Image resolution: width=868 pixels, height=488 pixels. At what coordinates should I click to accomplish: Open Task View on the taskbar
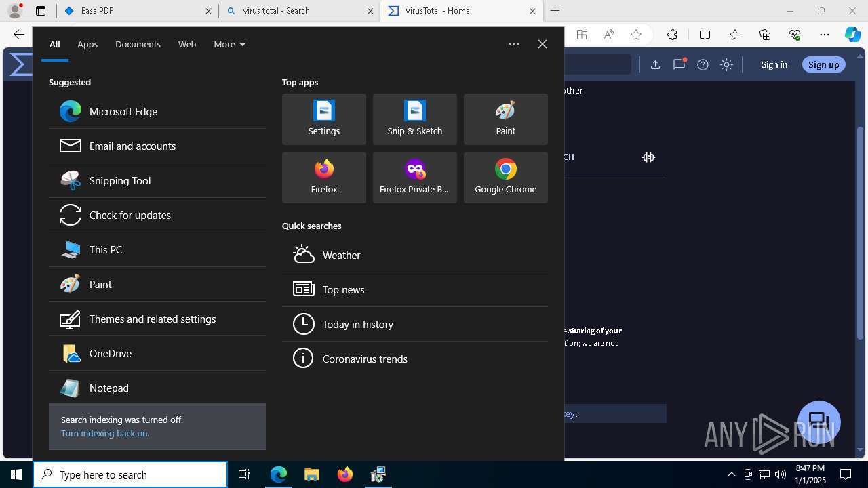click(x=244, y=474)
